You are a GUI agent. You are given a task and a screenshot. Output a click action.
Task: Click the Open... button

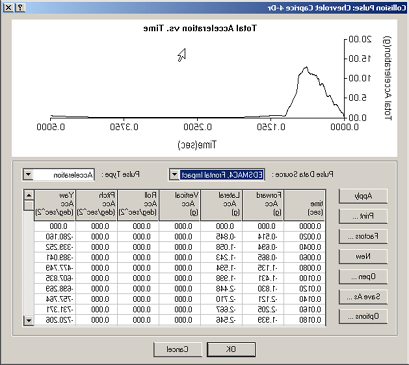(363, 276)
